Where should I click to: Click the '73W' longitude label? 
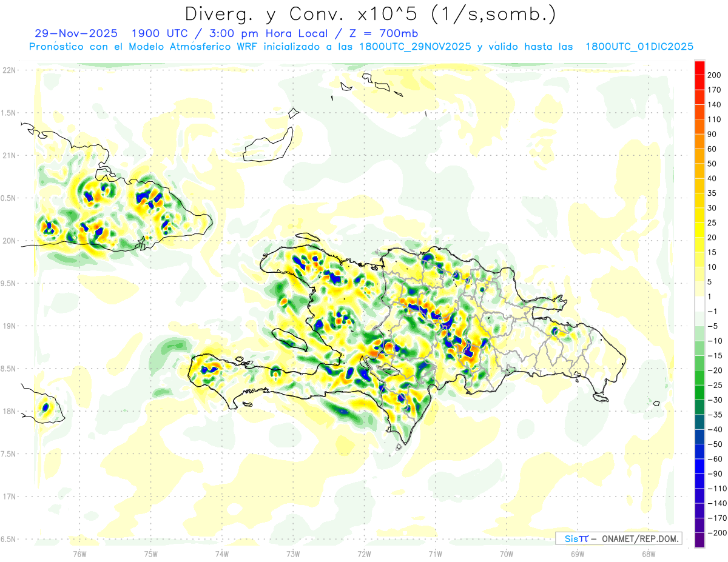(293, 553)
